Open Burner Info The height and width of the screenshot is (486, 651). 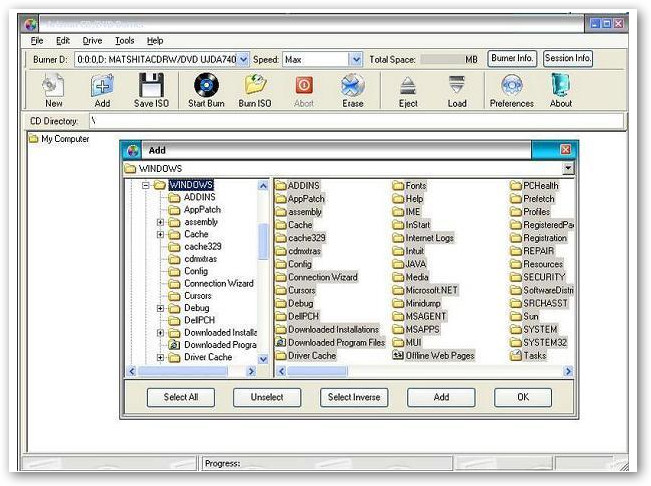coord(512,59)
